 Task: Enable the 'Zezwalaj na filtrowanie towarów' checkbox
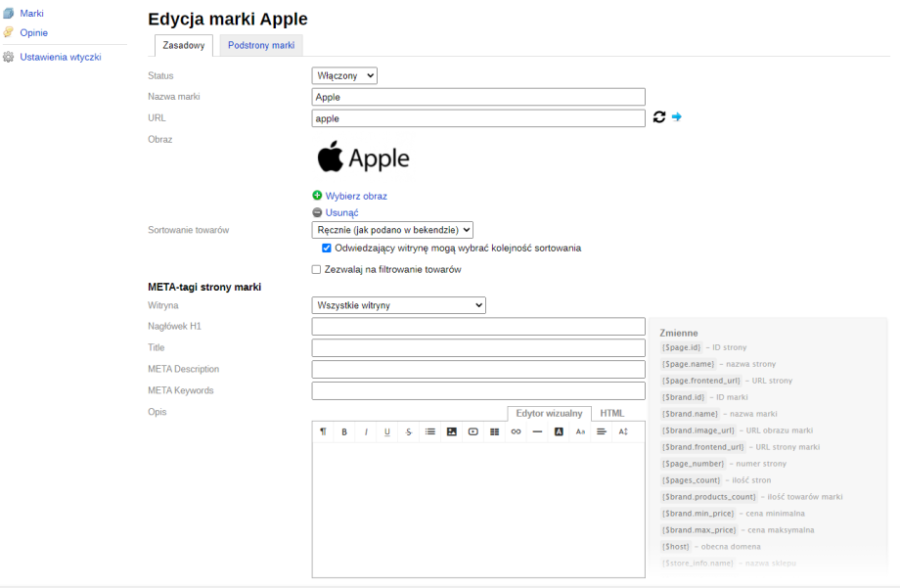316,269
